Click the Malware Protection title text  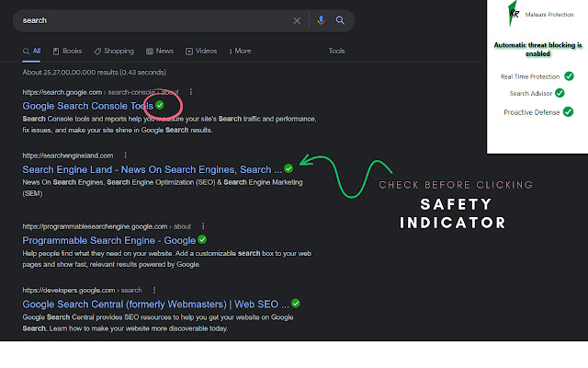click(x=549, y=15)
